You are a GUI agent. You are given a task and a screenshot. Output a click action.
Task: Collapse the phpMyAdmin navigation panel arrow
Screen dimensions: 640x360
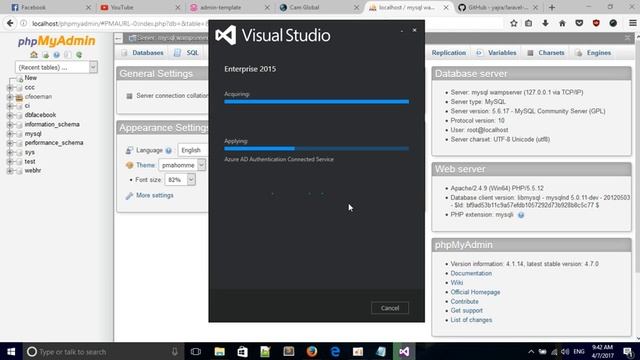click(118, 38)
